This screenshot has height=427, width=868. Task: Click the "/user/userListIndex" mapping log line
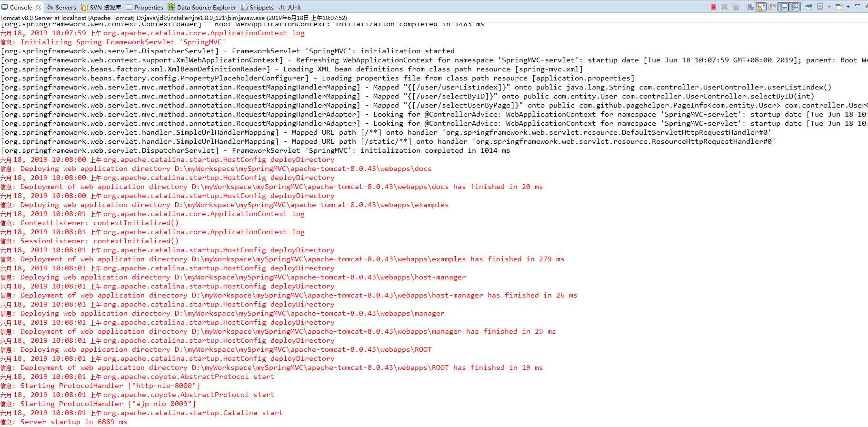(x=416, y=87)
